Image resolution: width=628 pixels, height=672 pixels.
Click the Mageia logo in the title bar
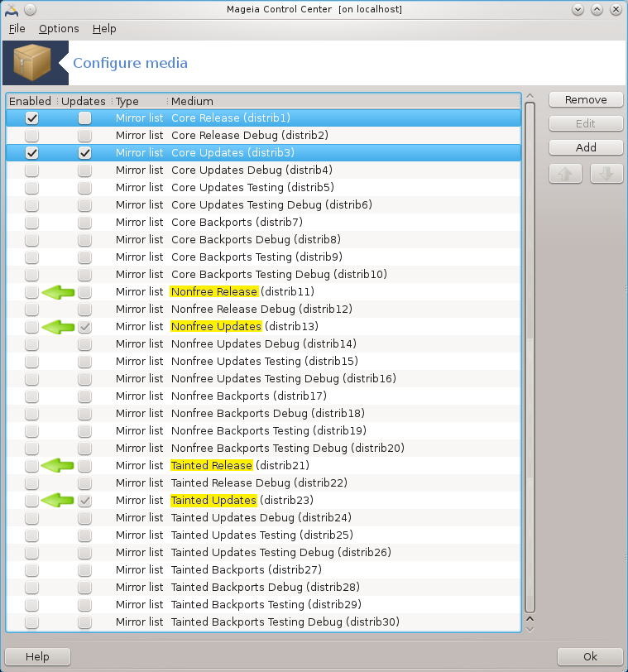pos(12,9)
